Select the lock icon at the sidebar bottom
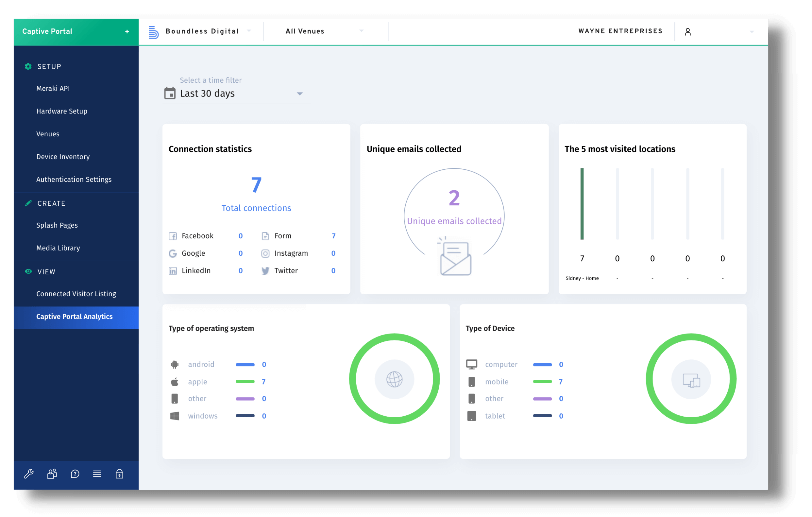812x517 pixels. point(120,474)
